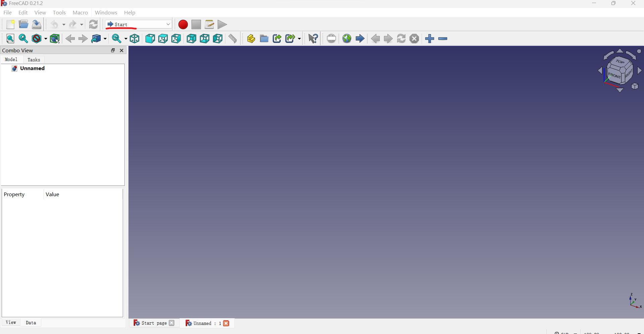
Task: Click the Fit selection magnifier icon
Action: click(23, 39)
